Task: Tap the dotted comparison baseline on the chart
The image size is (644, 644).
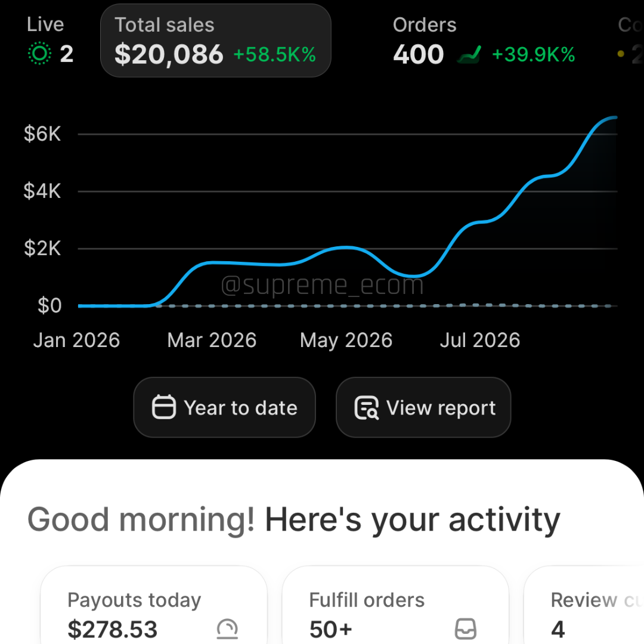Action: 386,306
